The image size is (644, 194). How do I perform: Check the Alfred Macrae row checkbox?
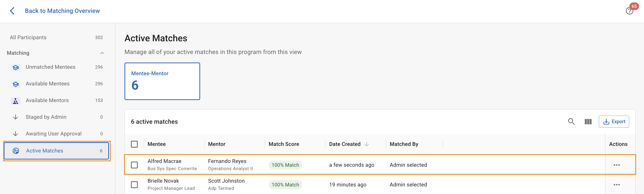pyautogui.click(x=134, y=165)
